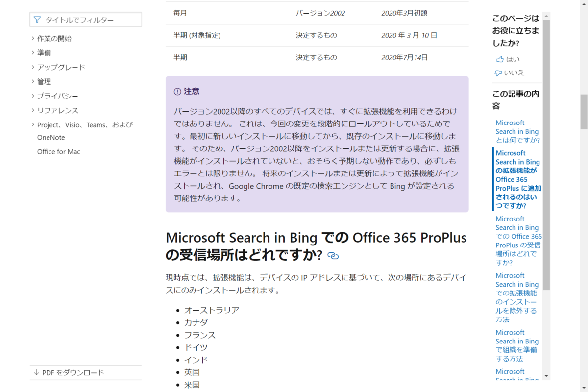The width and height of the screenshot is (588, 392).
Task: Open Office for Mac page
Action: [x=59, y=152]
